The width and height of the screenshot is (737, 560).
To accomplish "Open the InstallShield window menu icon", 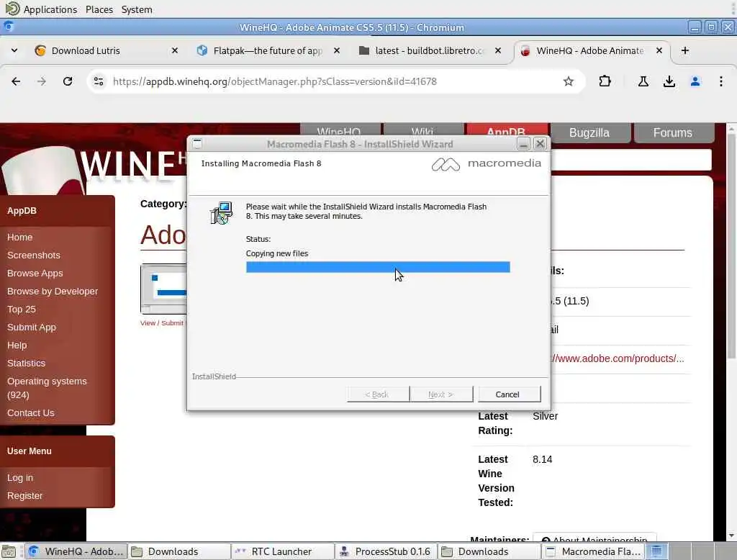I will [197, 143].
